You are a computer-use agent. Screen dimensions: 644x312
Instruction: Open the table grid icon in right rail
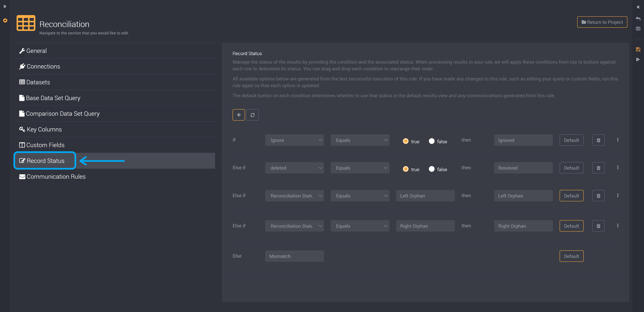(x=638, y=29)
